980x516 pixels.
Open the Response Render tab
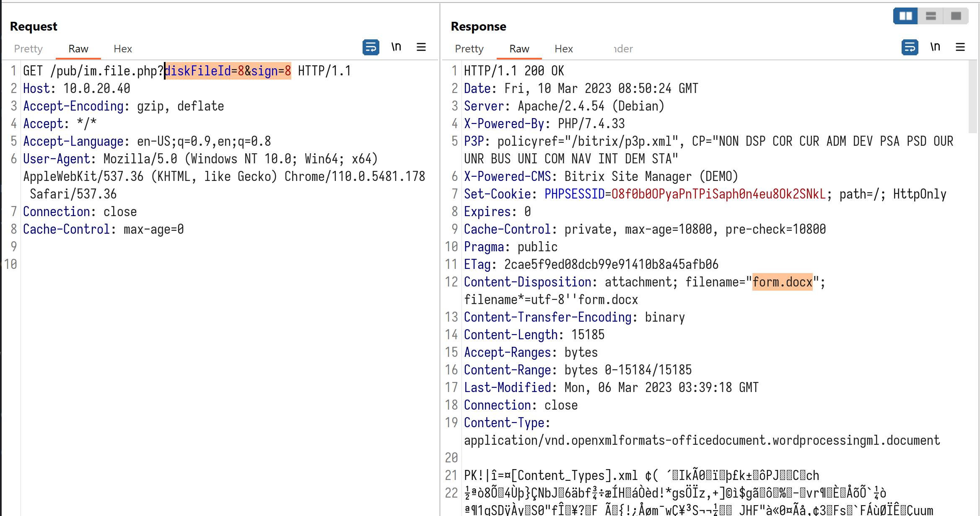pos(623,49)
